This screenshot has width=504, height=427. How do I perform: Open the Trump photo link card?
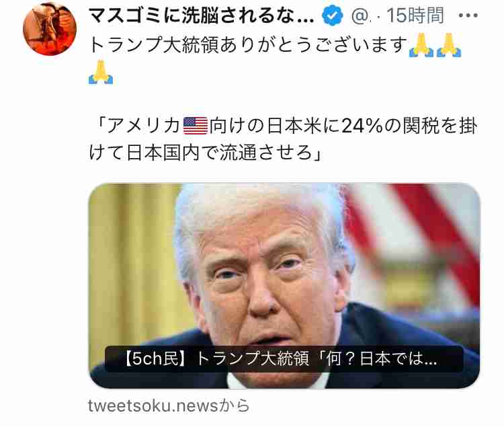[x=284, y=286]
